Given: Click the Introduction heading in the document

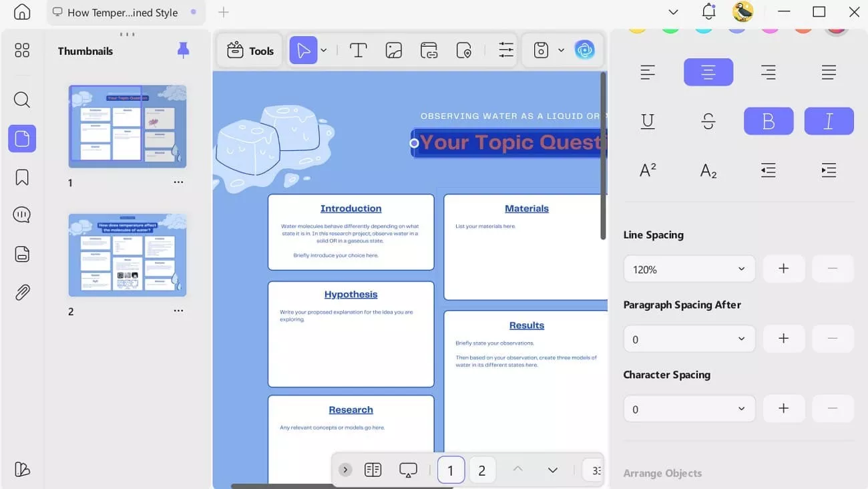Looking at the screenshot, I should pos(351,208).
